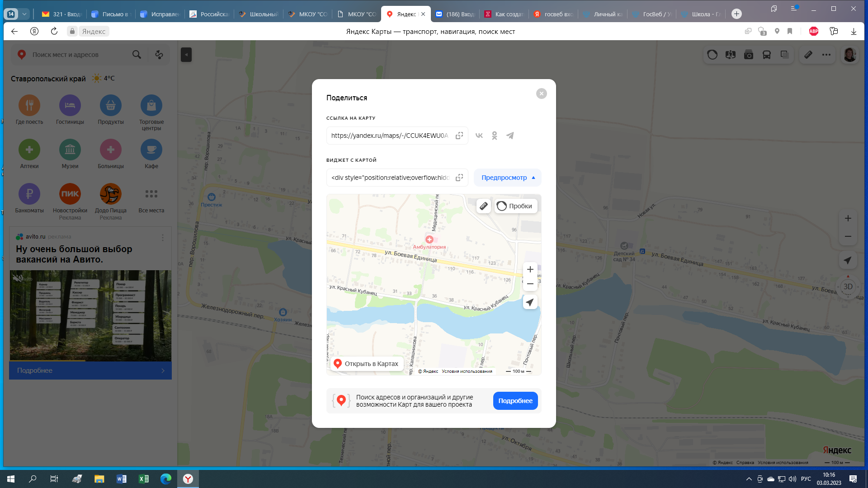Open Word from the taskbar

coord(122,479)
